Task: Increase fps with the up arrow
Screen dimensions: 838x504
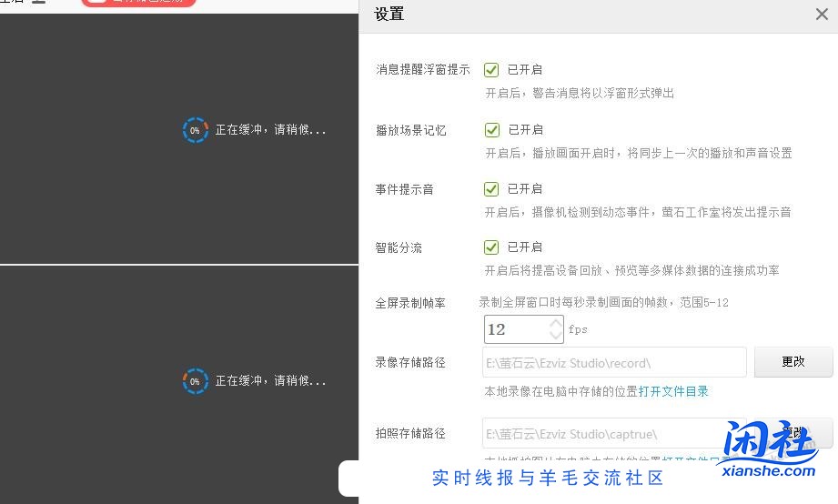Action: click(x=556, y=322)
